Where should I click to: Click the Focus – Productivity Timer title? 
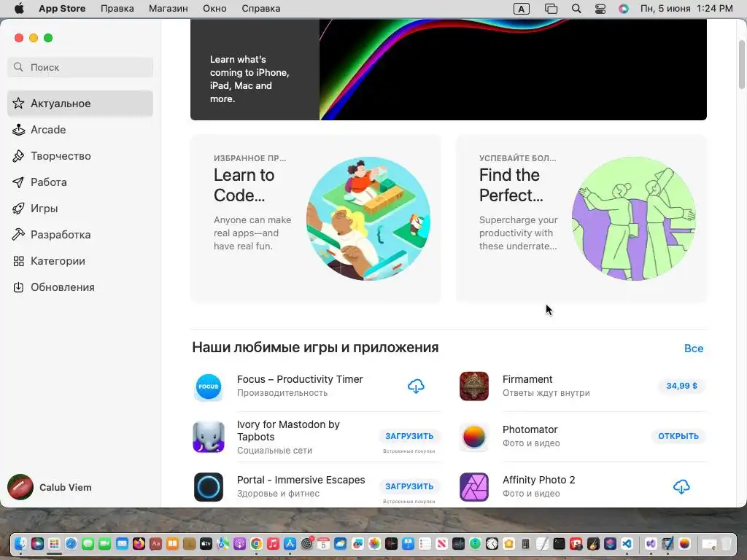click(x=300, y=379)
